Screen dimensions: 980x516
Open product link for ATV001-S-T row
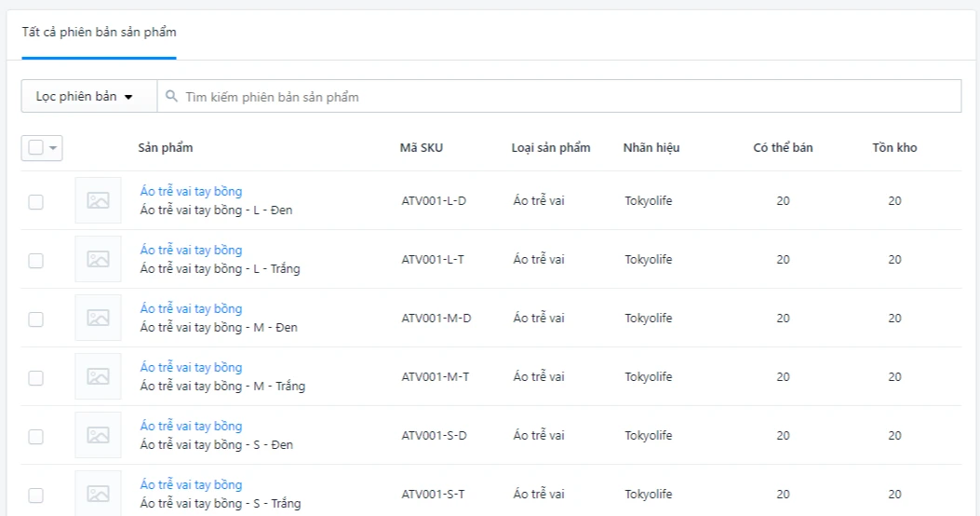[191, 484]
